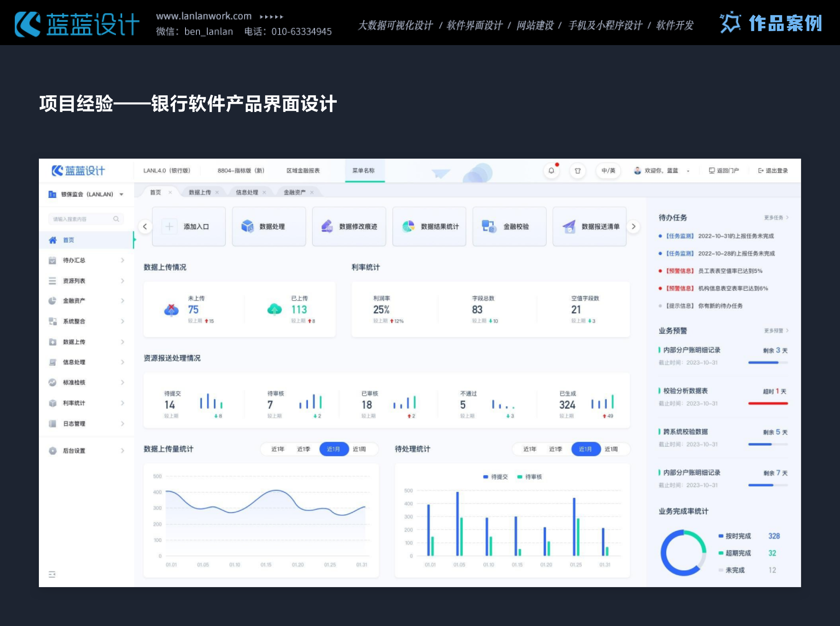Select 近1年 in 数据上传量统计 range
Screen dimensions: 840x626
pyautogui.click(x=278, y=449)
